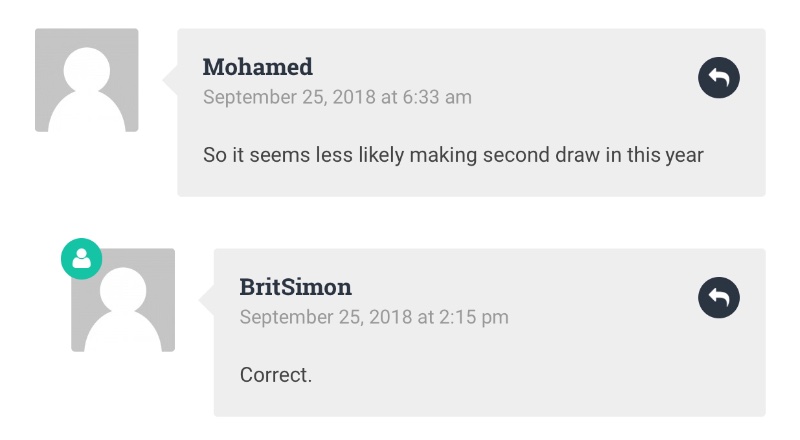Click the "Correct." reply text
The width and height of the screenshot is (800, 440).
pos(276,375)
